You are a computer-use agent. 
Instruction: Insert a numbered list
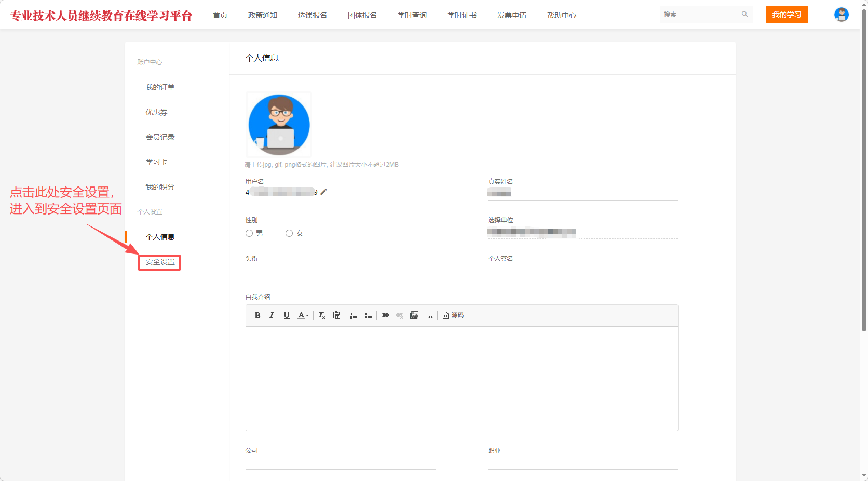tap(354, 315)
